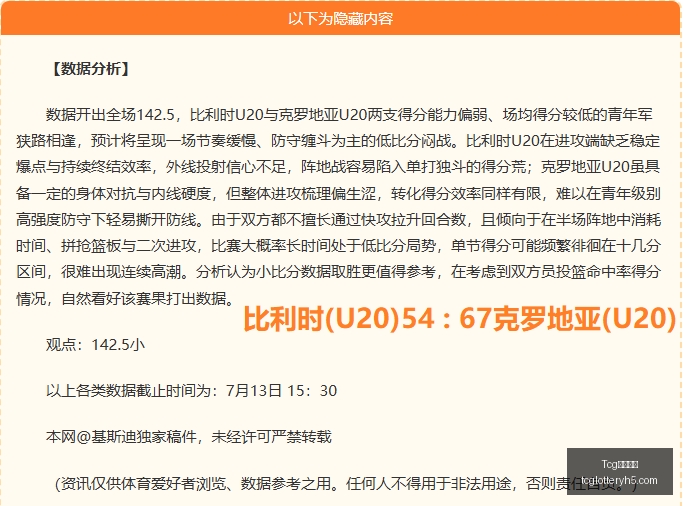Open the tcglotteryh5.com watermark link
This screenshot has width=684, height=506.
[x=619, y=480]
